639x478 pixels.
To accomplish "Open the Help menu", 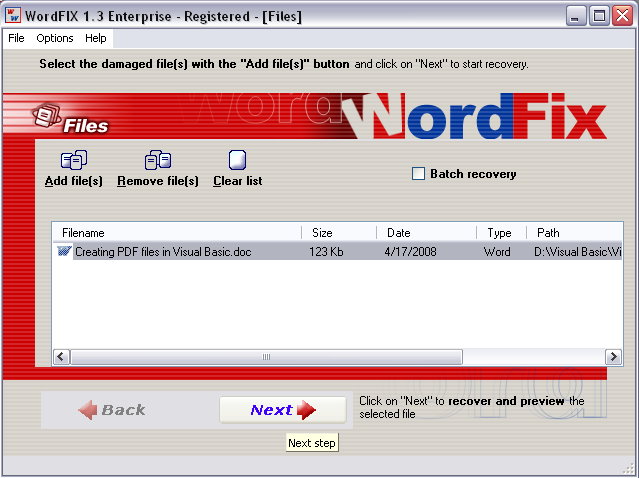I will coord(96,38).
